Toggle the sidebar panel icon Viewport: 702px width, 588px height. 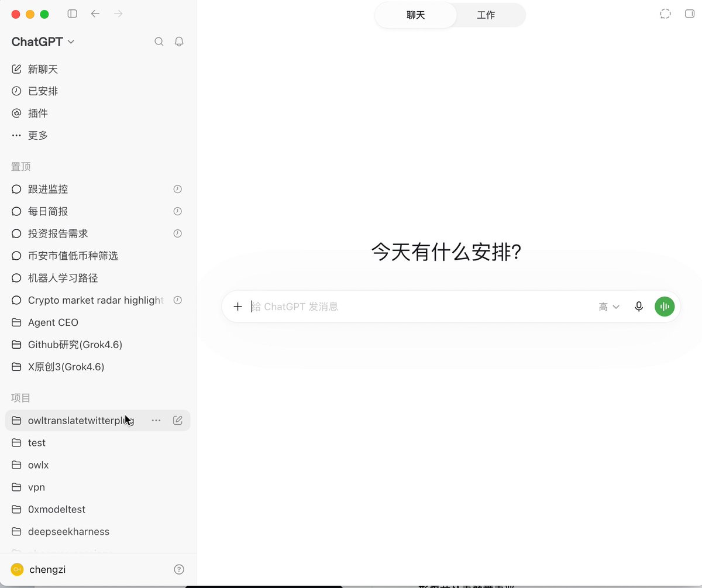click(73, 13)
